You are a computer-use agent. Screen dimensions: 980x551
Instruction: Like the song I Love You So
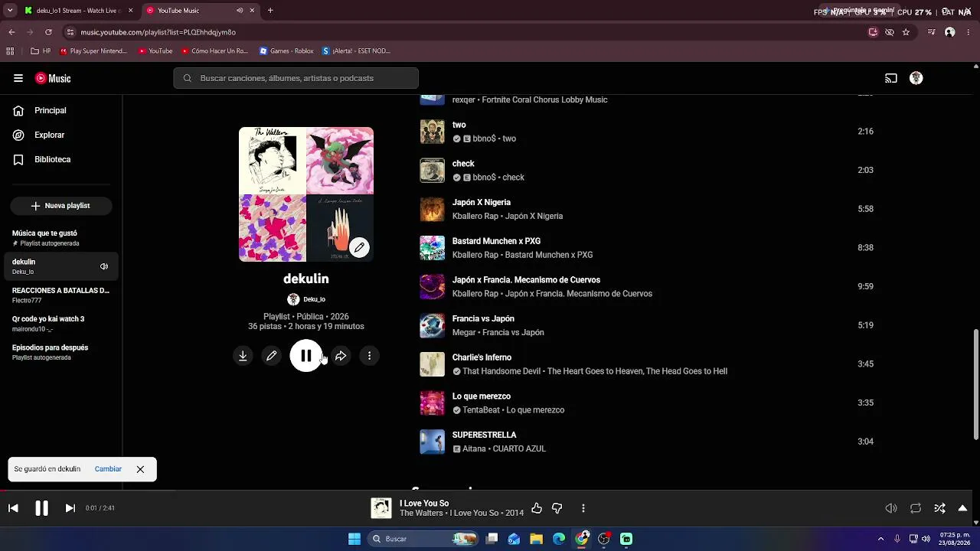pyautogui.click(x=537, y=508)
